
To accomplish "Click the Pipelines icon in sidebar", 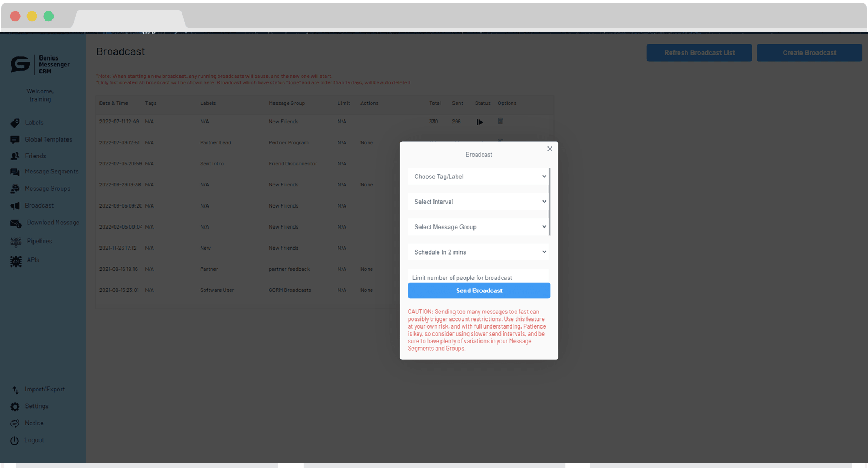I will point(16,242).
